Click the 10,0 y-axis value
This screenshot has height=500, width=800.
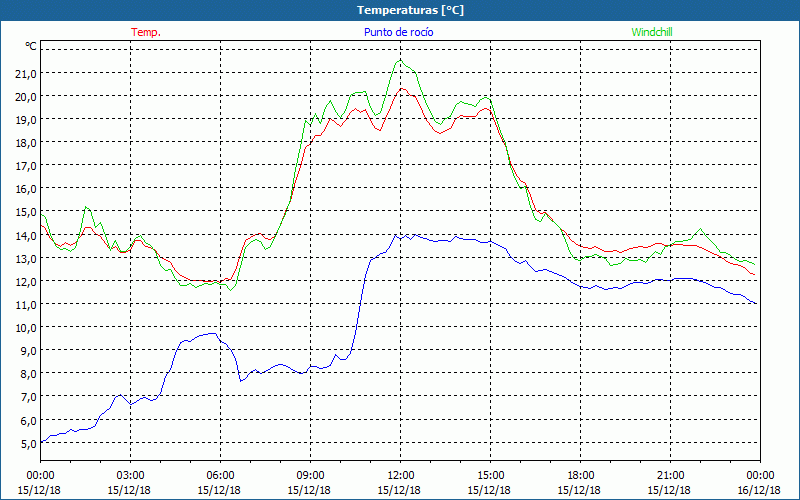(x=26, y=328)
